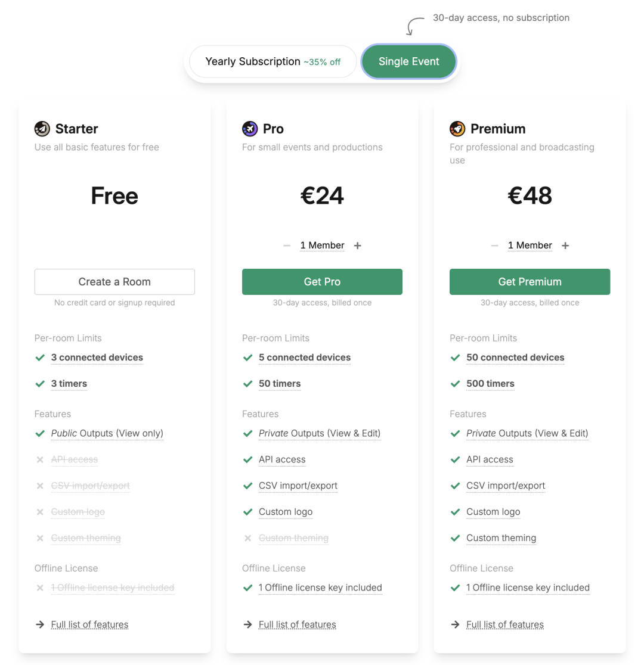
Task: Click the Pro plan airplane icon
Action: click(250, 129)
